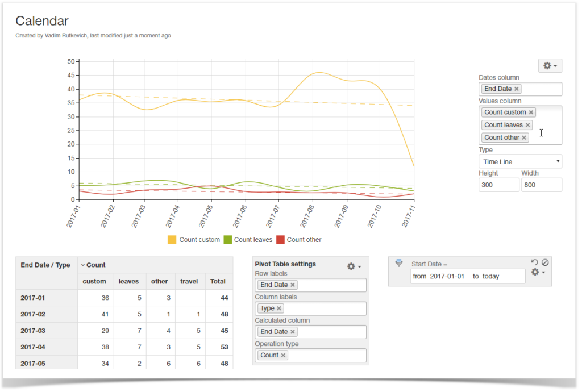Toggle the Count custom series in the legend

click(x=194, y=240)
